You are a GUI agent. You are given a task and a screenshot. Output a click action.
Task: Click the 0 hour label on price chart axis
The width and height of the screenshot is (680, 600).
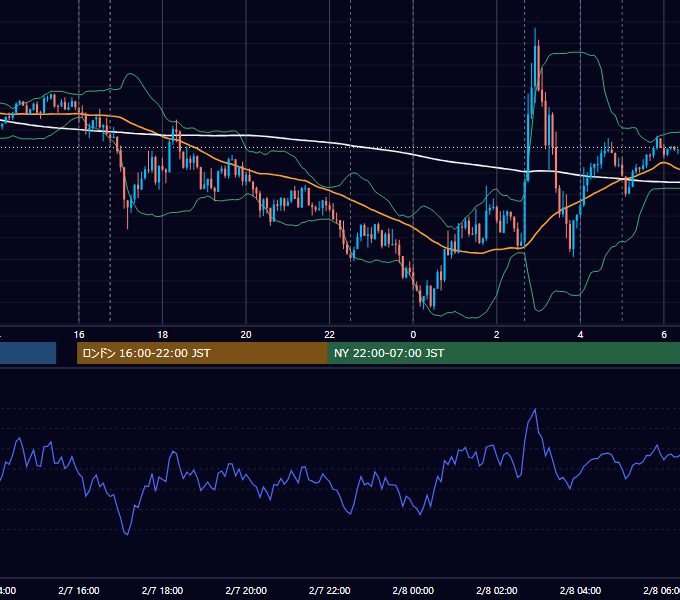click(413, 335)
